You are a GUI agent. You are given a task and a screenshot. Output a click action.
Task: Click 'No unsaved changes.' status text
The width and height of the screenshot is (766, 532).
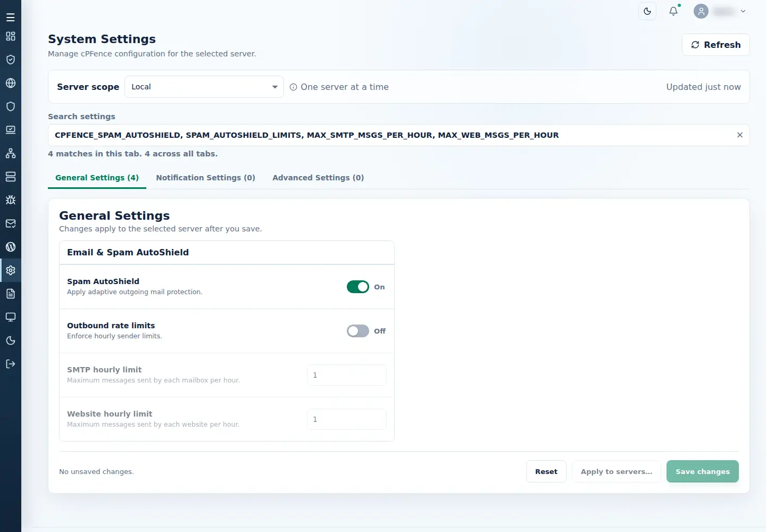tap(96, 471)
